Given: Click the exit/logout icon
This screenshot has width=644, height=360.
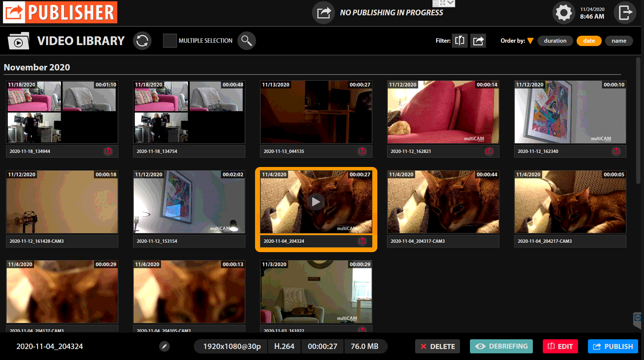Looking at the screenshot, I should (x=625, y=13).
